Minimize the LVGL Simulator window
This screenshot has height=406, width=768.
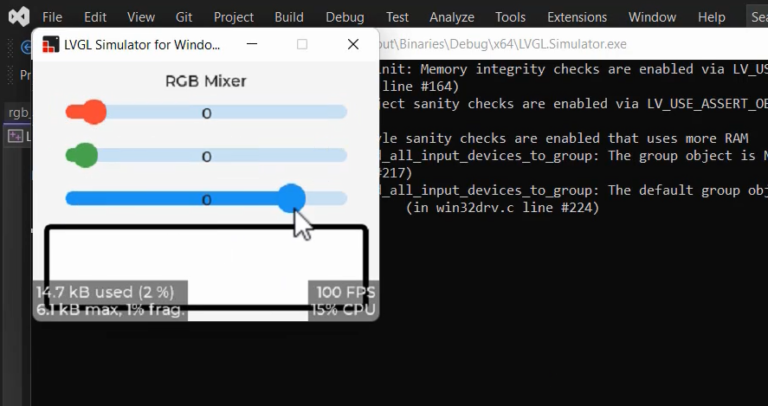(x=252, y=44)
